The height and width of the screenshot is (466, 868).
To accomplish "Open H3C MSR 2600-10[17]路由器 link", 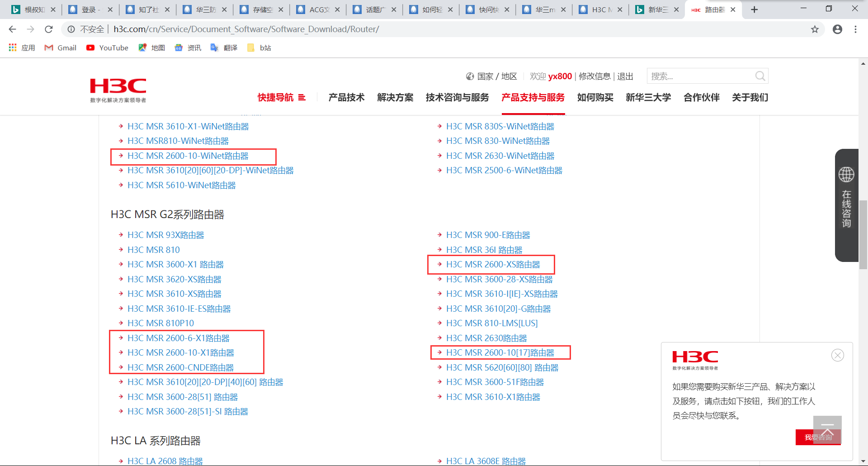I will [500, 353].
